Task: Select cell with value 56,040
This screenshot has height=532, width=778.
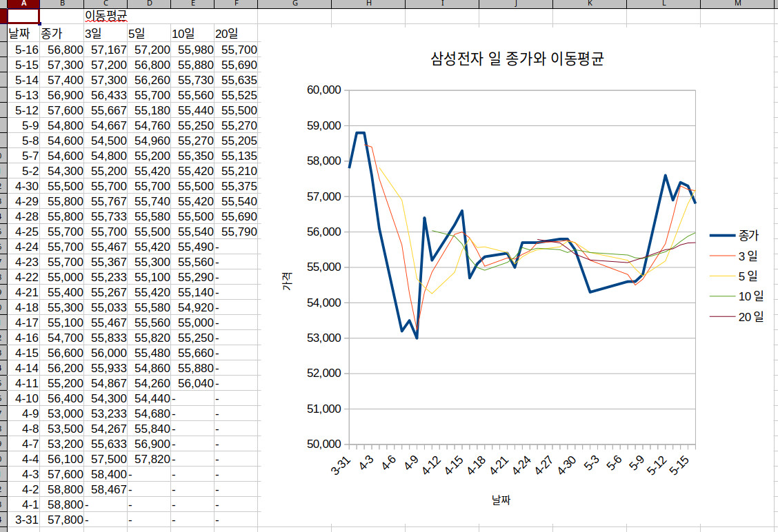Action: tap(192, 383)
